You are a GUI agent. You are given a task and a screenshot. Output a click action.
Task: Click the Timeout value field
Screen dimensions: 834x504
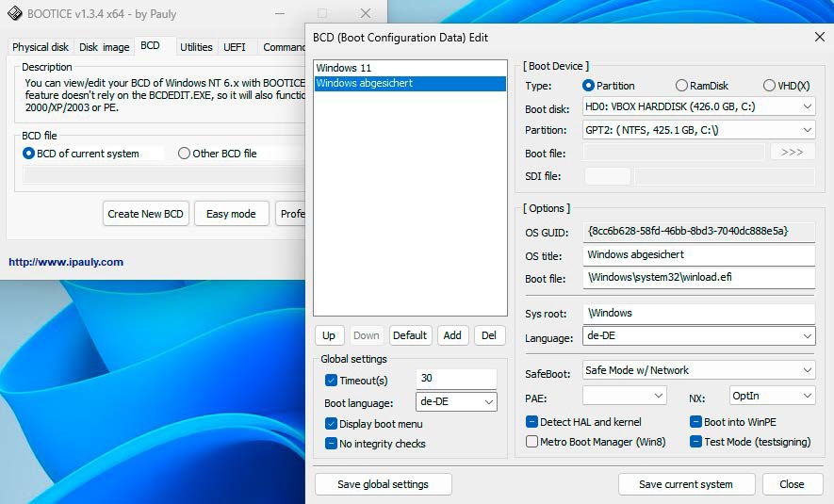coord(456,379)
